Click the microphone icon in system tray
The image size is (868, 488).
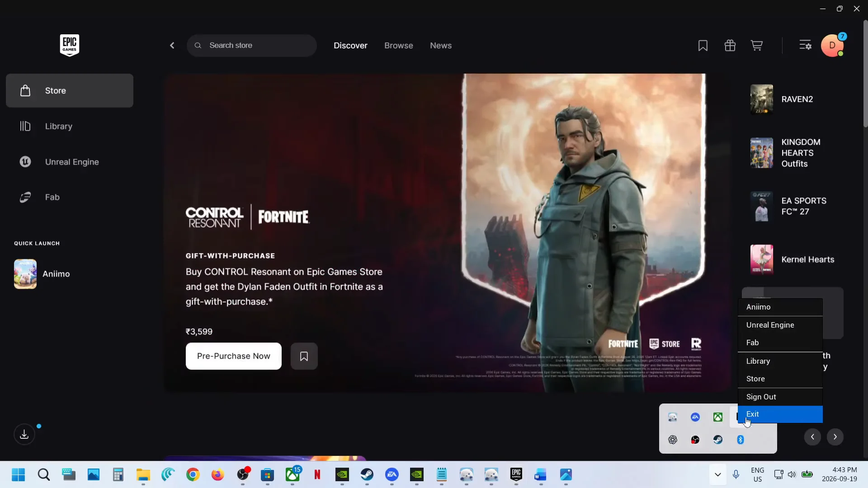pyautogui.click(x=736, y=474)
